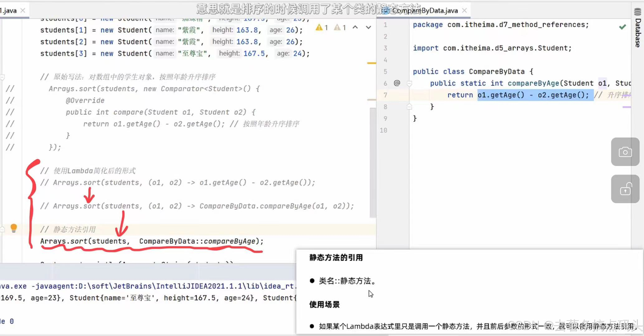
Task: Click the unlock overlay button
Action: 625,189
